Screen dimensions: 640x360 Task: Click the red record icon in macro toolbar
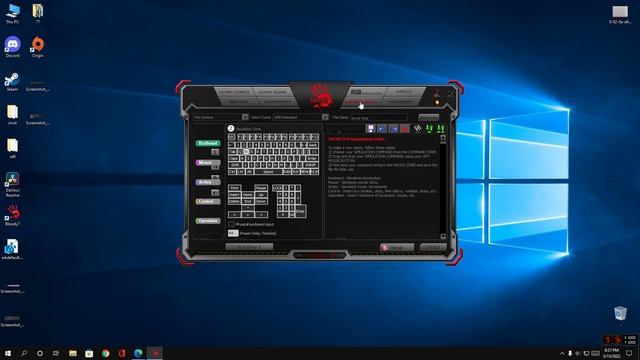pos(404,129)
